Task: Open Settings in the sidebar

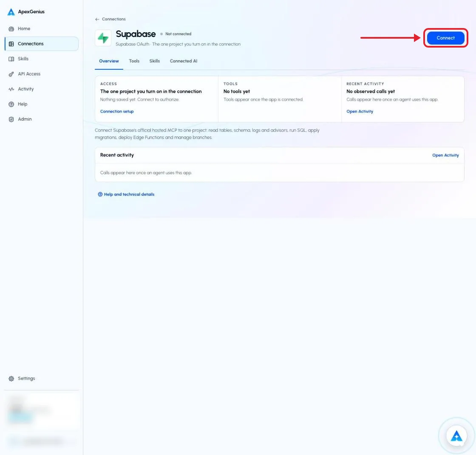Action: coord(42,379)
